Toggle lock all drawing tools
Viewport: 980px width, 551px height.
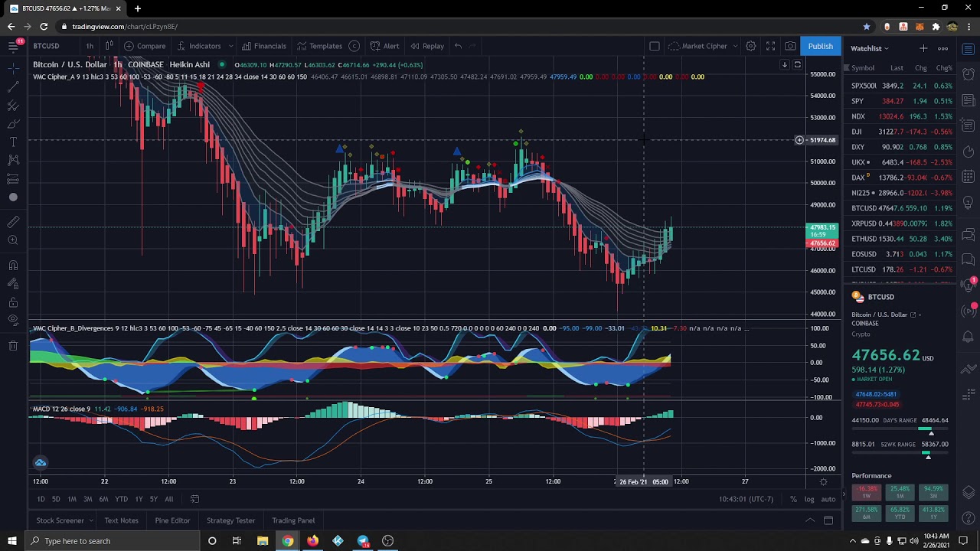click(13, 302)
